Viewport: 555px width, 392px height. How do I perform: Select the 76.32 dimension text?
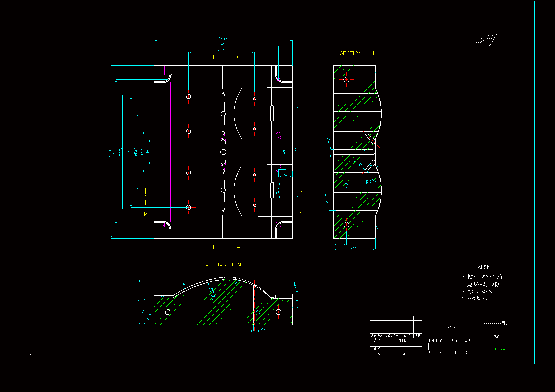221,51
